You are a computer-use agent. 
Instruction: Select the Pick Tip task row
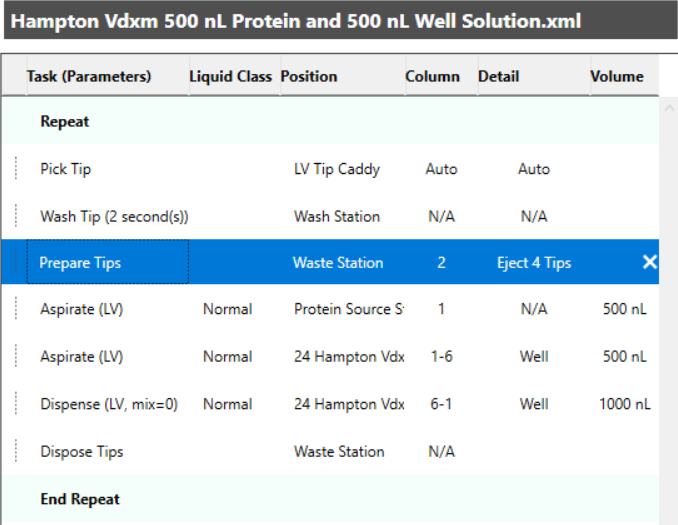pos(66,169)
